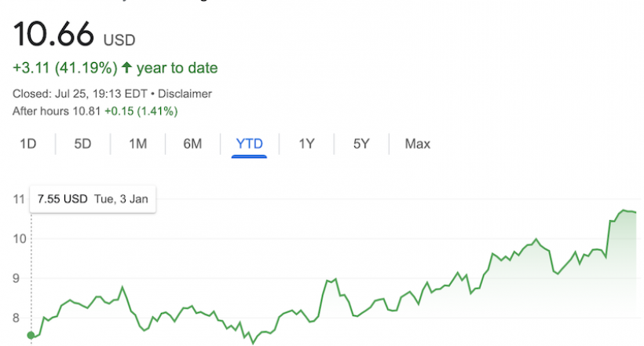
Task: Click the green dot at chart start
Action: coord(31,336)
